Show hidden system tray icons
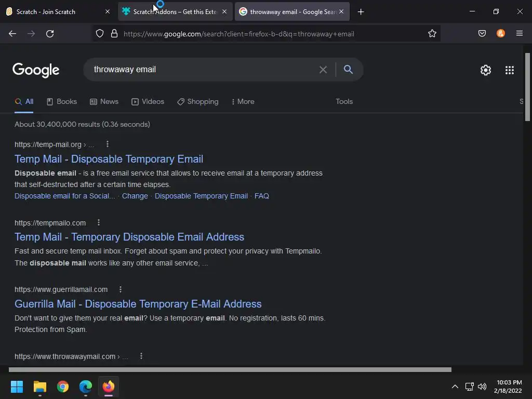The height and width of the screenshot is (399, 532). 455,387
